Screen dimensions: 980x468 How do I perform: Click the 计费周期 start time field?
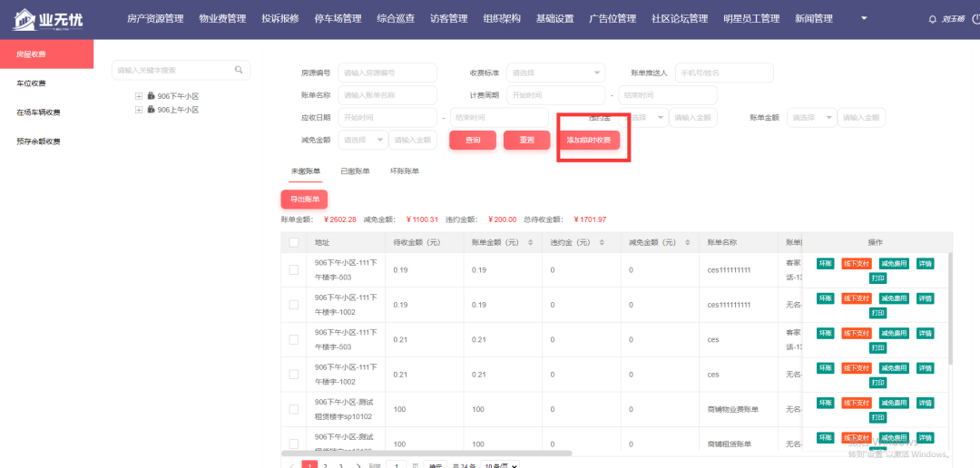coord(556,95)
